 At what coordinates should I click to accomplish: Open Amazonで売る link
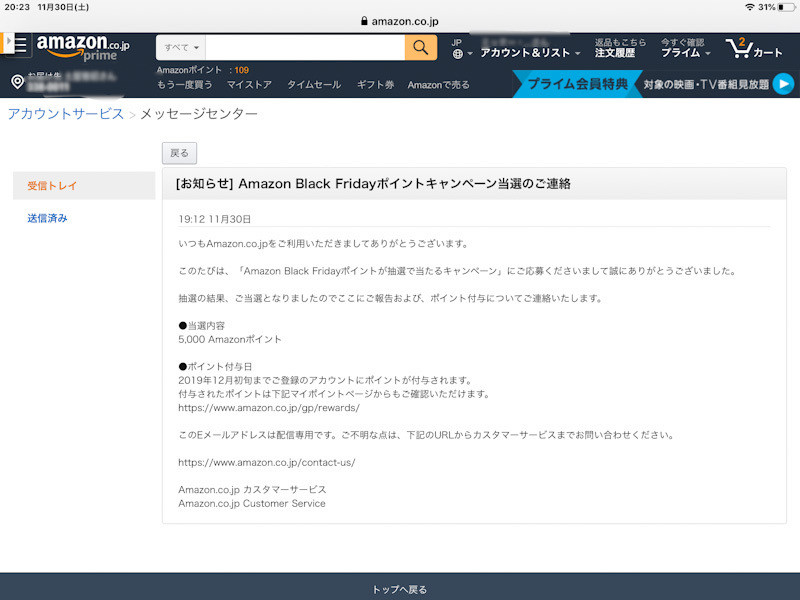438,85
